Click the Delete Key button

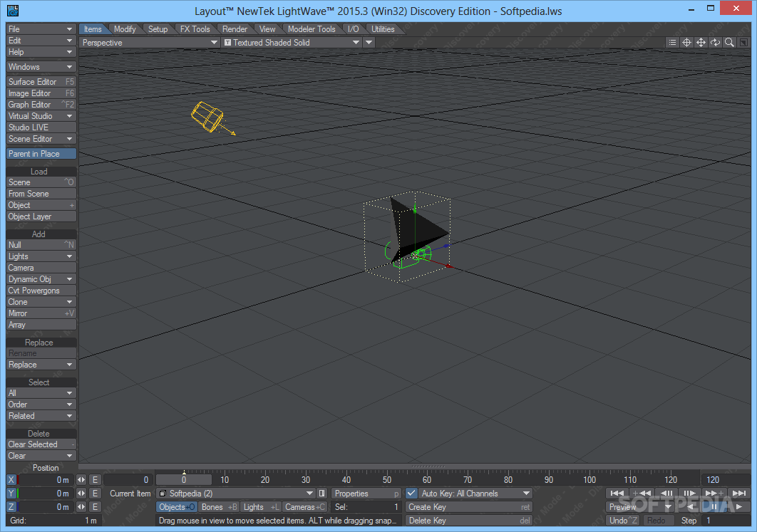(x=469, y=521)
